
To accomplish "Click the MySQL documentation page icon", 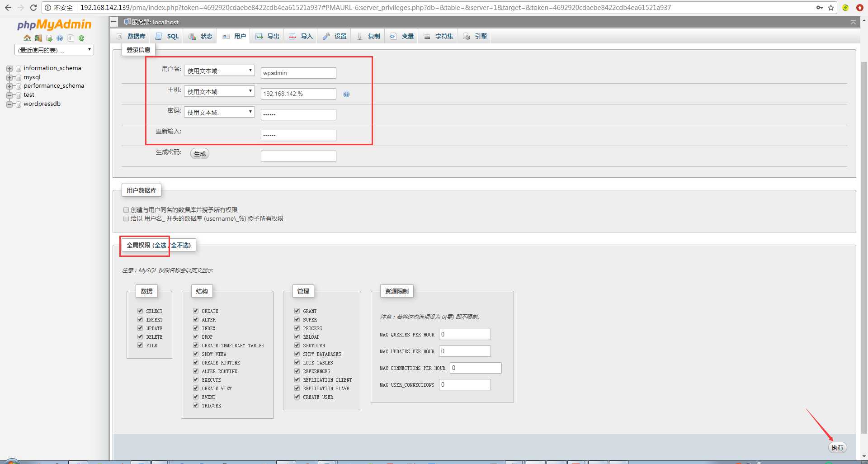I will point(71,38).
